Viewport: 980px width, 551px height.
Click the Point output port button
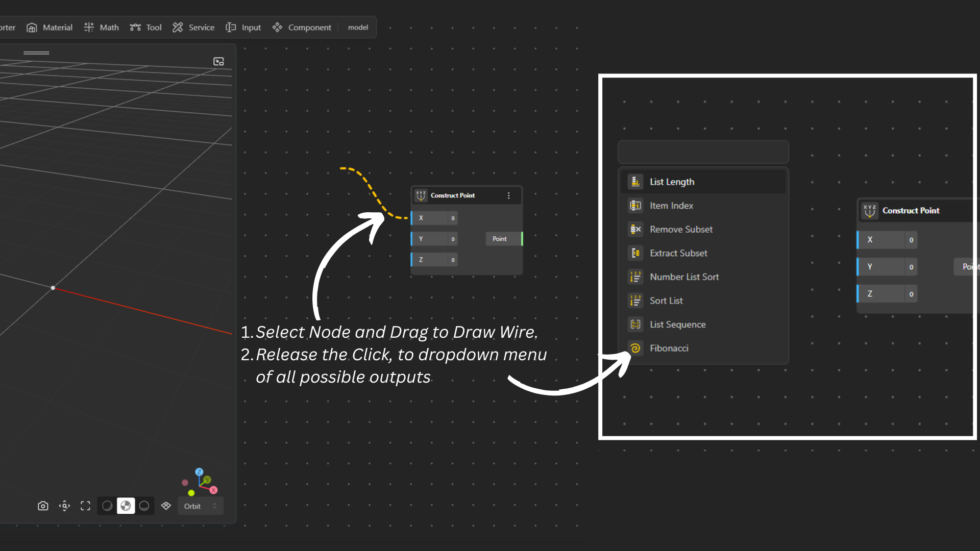[x=500, y=239]
